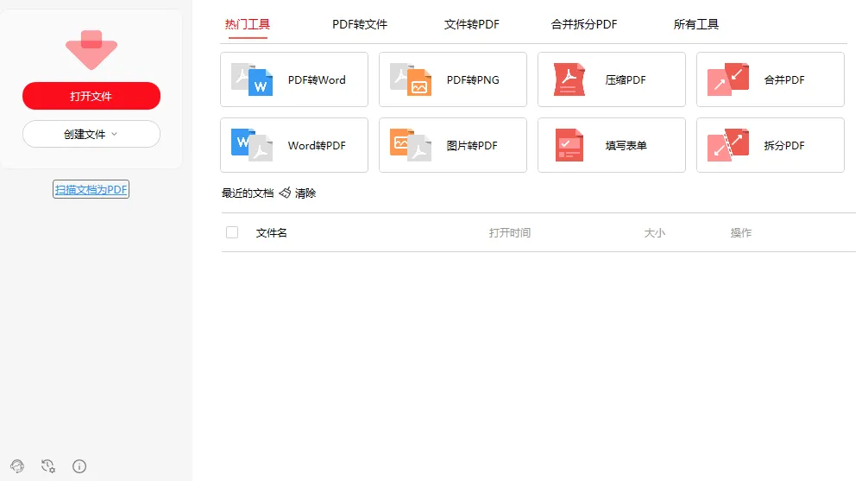Viewport: 868px width, 481px height.
Task: Click the PDF转Word icon
Action: [252, 79]
